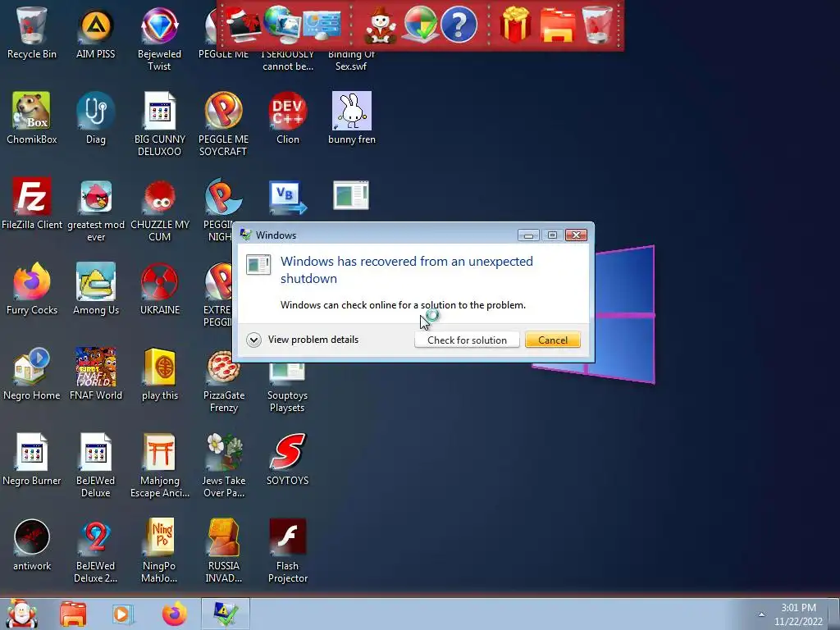This screenshot has height=630, width=840.
Task: Click 'Windows has recovered from an unexpected shutdown' heading
Action: pos(407,269)
